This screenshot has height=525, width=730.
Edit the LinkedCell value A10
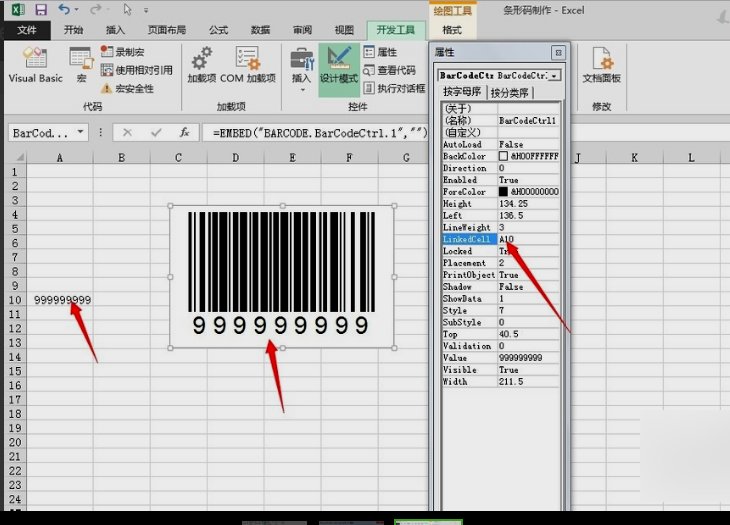pyautogui.click(x=528, y=239)
